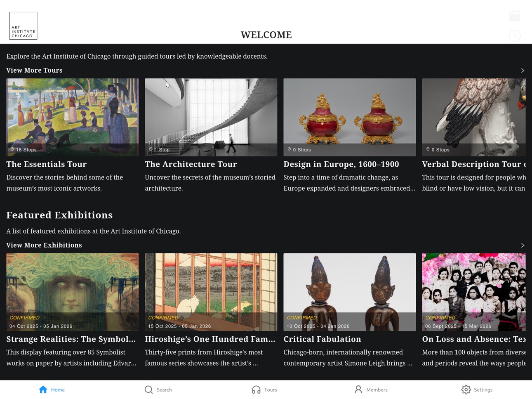Image resolution: width=532 pixels, height=399 pixels.
Task: Tap the Settings gear icon
Action: [466, 390]
